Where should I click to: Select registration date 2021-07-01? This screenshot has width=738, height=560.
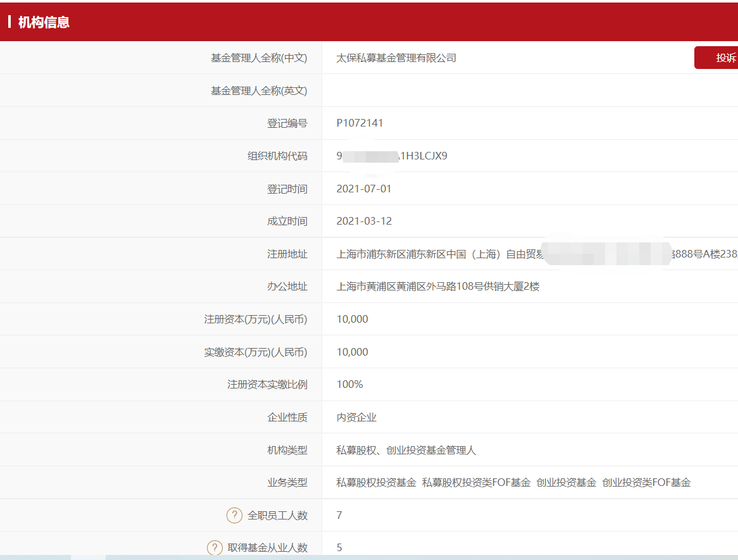(364, 189)
